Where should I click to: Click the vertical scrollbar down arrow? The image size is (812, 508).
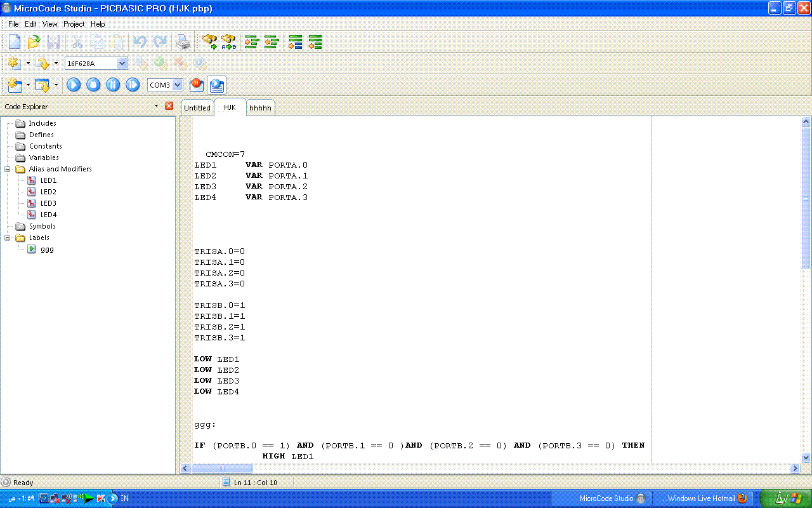[x=806, y=457]
